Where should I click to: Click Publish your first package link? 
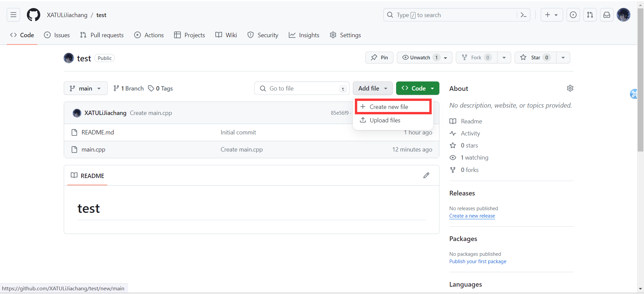[478, 261]
